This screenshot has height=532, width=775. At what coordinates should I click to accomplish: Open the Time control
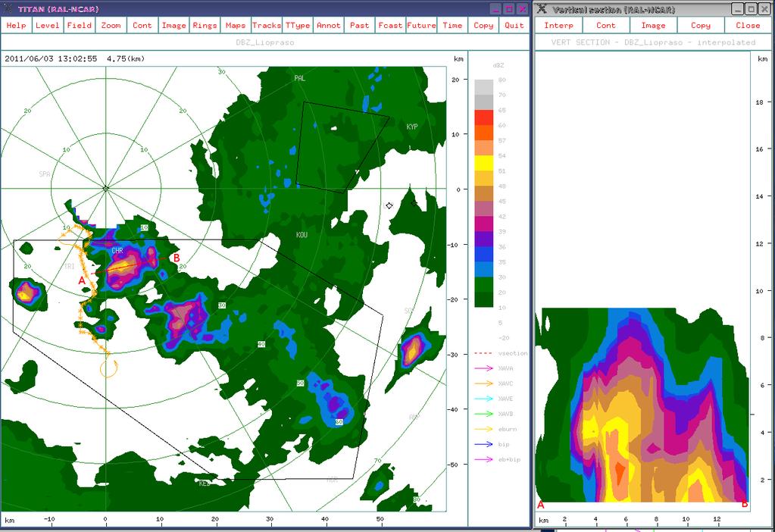(452, 25)
